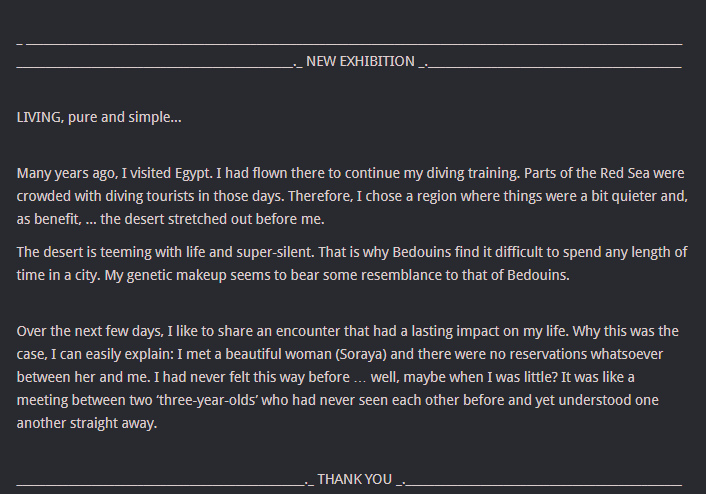Image resolution: width=706 pixels, height=494 pixels.
Task: Click the phrase 'diving training'
Action: pos(470,173)
